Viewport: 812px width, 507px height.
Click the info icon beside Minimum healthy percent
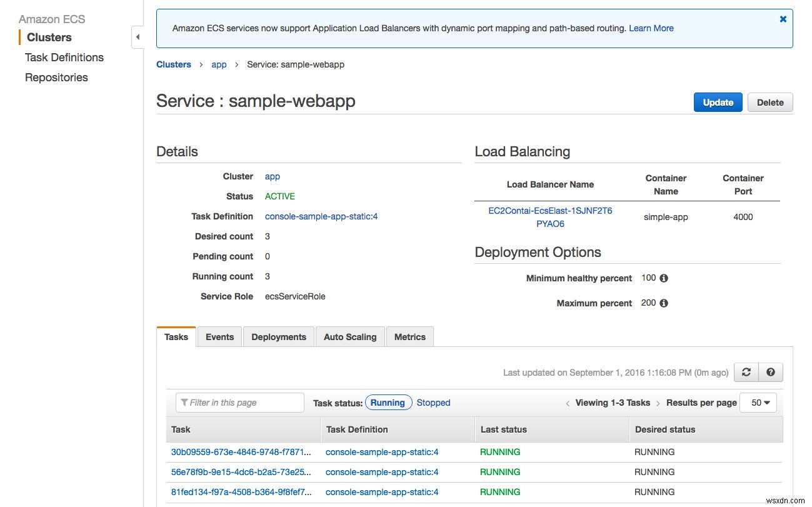[663, 278]
